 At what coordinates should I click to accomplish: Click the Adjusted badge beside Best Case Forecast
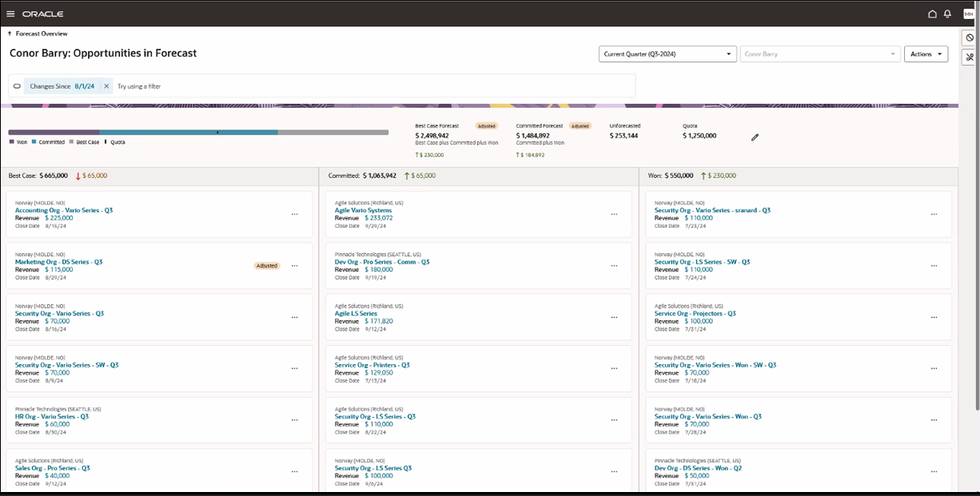click(486, 126)
